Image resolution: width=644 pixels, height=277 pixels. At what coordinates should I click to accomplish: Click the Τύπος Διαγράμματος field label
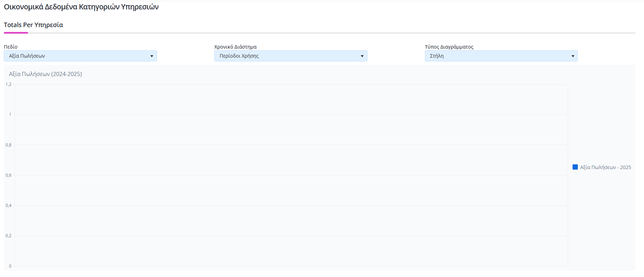(449, 47)
